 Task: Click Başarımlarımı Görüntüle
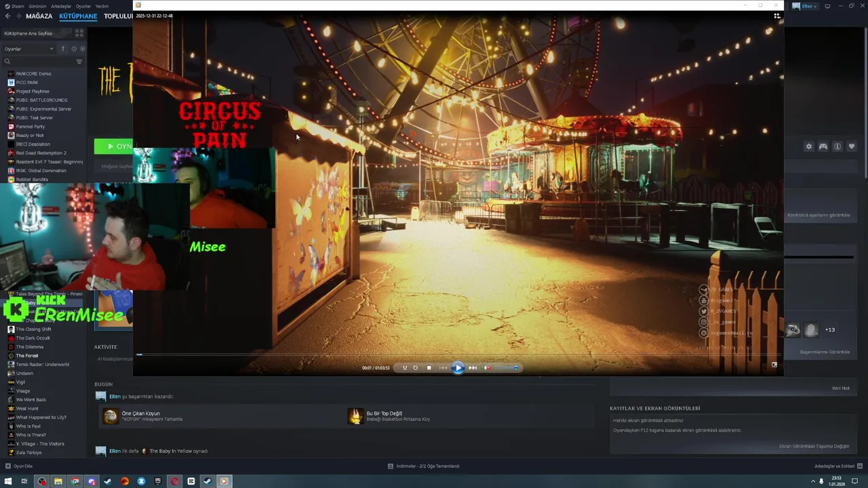pyautogui.click(x=825, y=352)
